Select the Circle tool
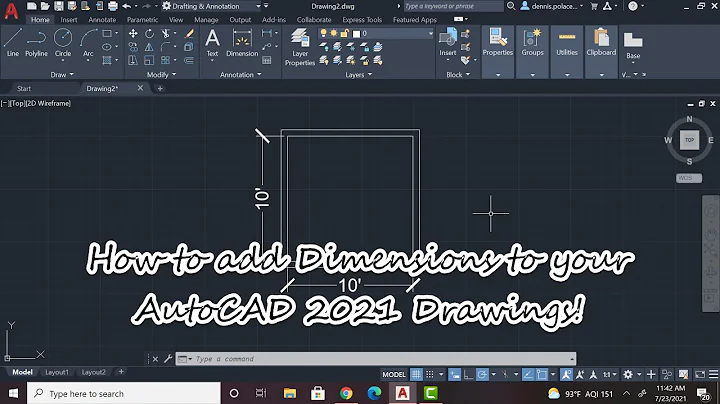The width and height of the screenshot is (720, 404). pyautogui.click(x=63, y=42)
